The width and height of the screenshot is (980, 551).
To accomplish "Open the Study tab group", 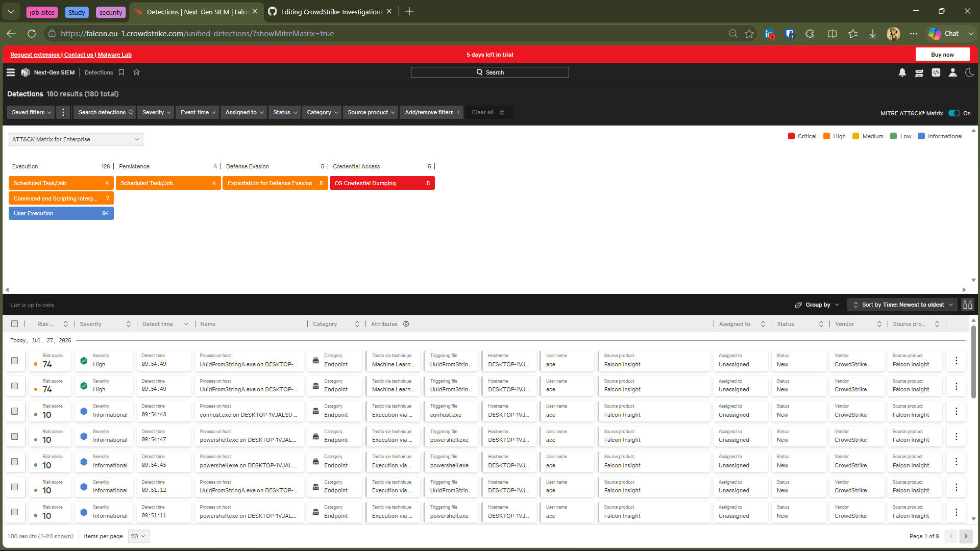I will point(77,12).
